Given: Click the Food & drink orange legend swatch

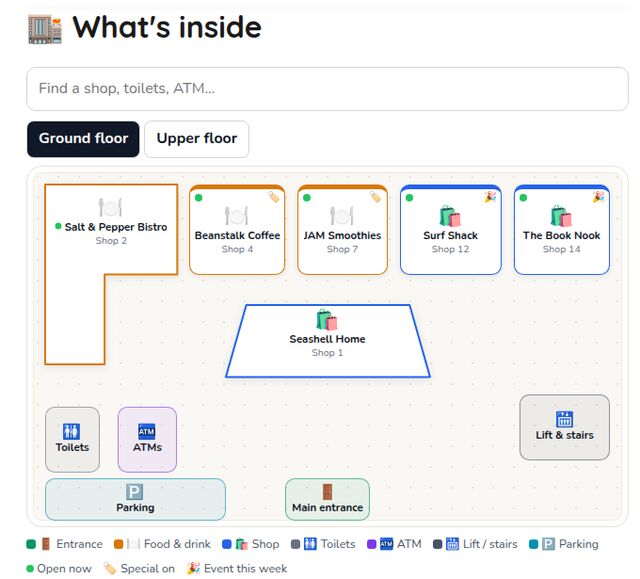Looking at the screenshot, I should tap(118, 544).
